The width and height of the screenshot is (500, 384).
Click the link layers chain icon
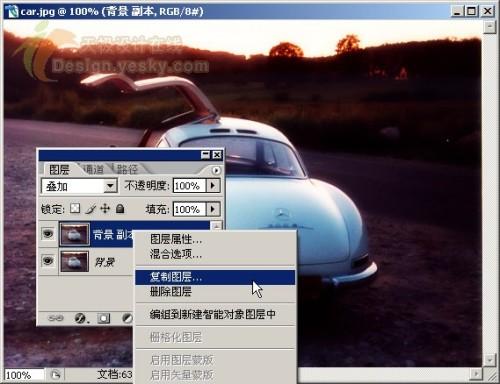click(55, 318)
